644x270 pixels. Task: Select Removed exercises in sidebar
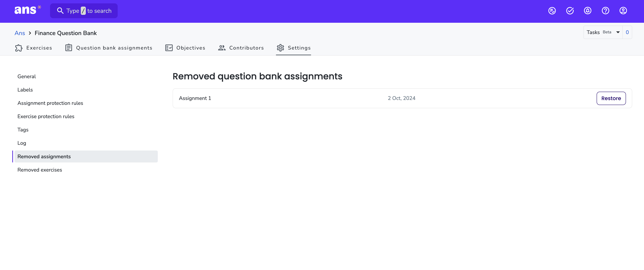click(x=86, y=170)
